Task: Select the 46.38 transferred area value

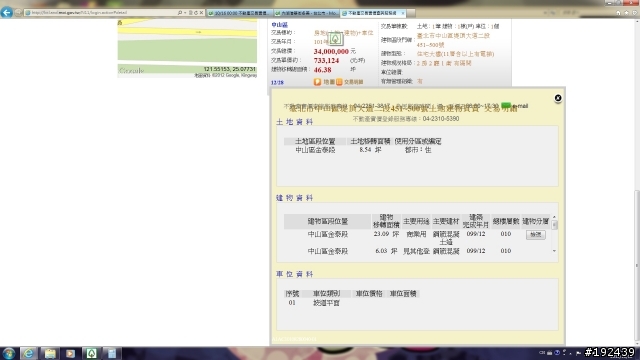Action: tap(322, 70)
